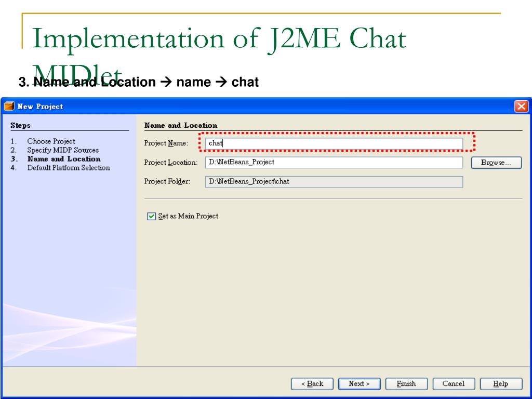This screenshot has width=532, height=399.
Task: Click the 'Project Location:' label
Action: [170, 163]
